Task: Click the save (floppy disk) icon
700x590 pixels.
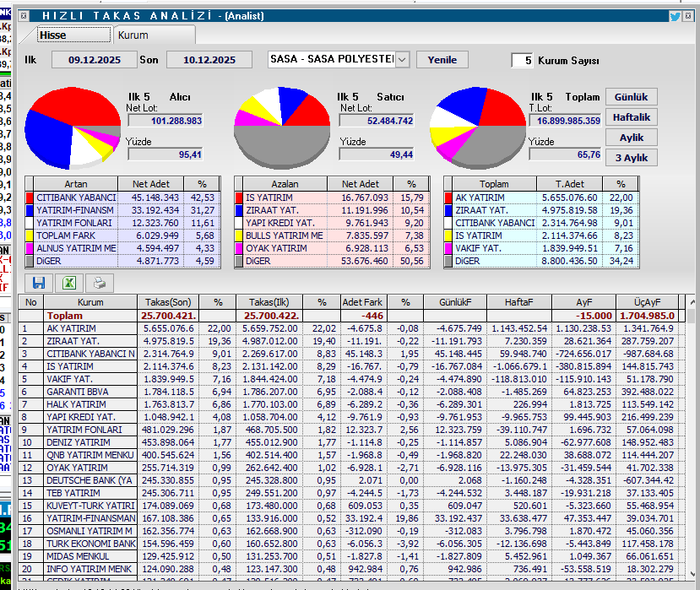Action: point(39,284)
